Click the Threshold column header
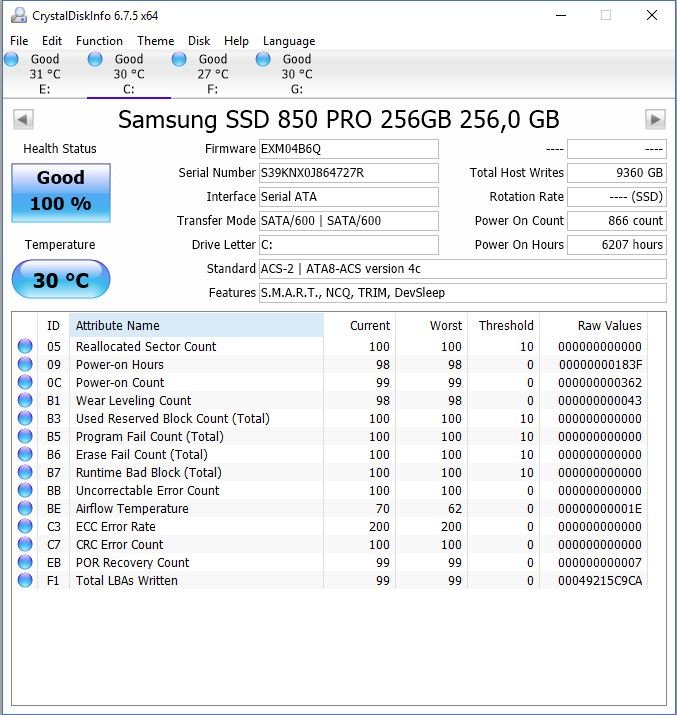This screenshot has height=715, width=677. (504, 326)
